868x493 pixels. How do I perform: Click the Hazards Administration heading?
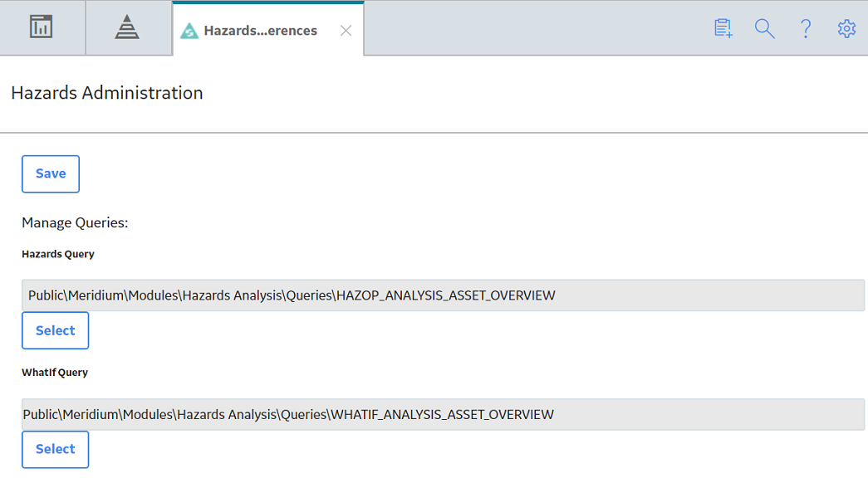click(107, 93)
